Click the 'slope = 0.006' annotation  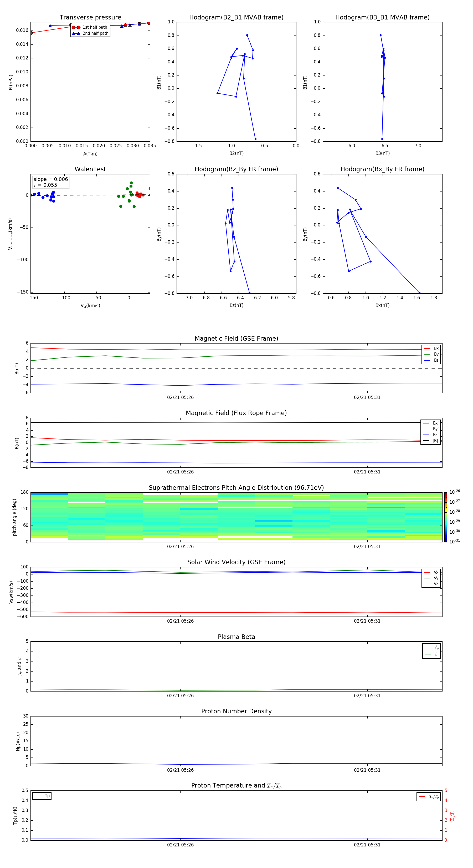[51, 179]
